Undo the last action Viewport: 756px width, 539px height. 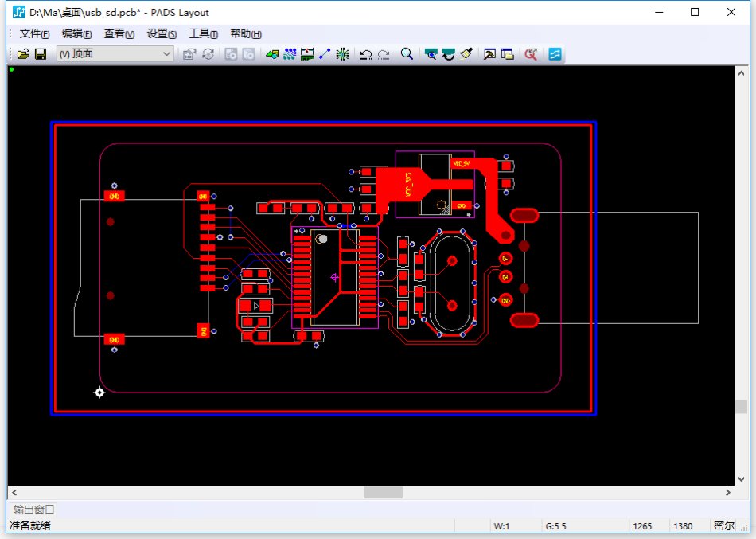click(x=366, y=54)
